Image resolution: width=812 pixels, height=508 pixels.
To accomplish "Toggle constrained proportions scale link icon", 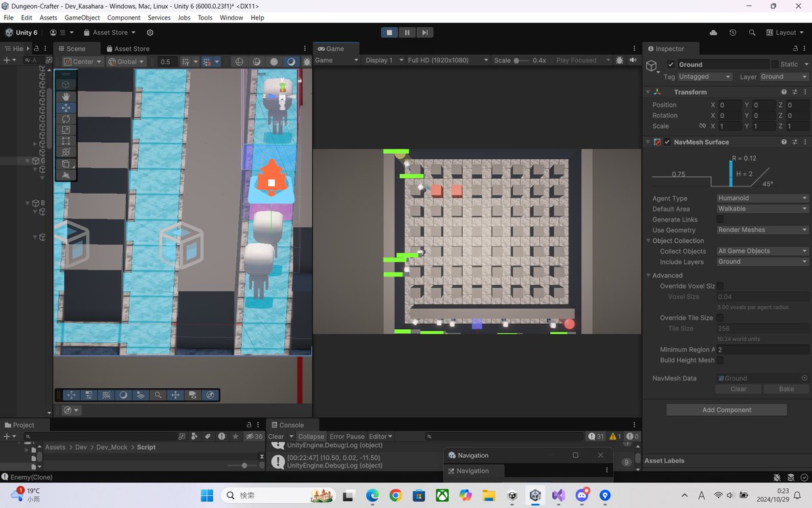I will tap(702, 126).
